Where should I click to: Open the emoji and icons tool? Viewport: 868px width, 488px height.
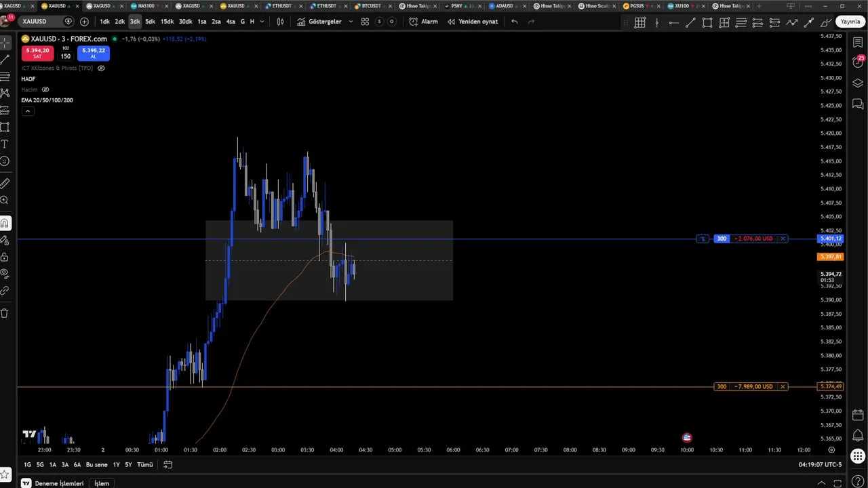tap(5, 161)
